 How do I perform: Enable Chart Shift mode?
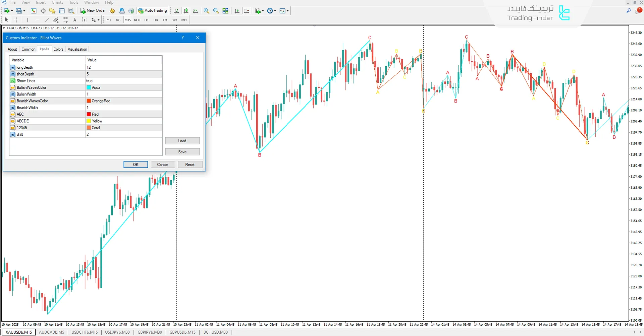click(247, 10)
